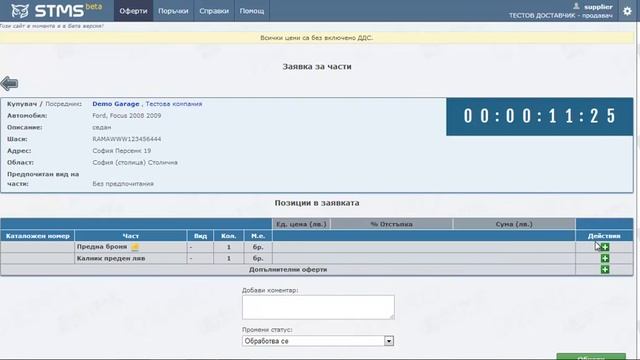The height and width of the screenshot is (360, 640).
Task: Click the yellow note icon beside Предна броня
Action: [x=135, y=247]
